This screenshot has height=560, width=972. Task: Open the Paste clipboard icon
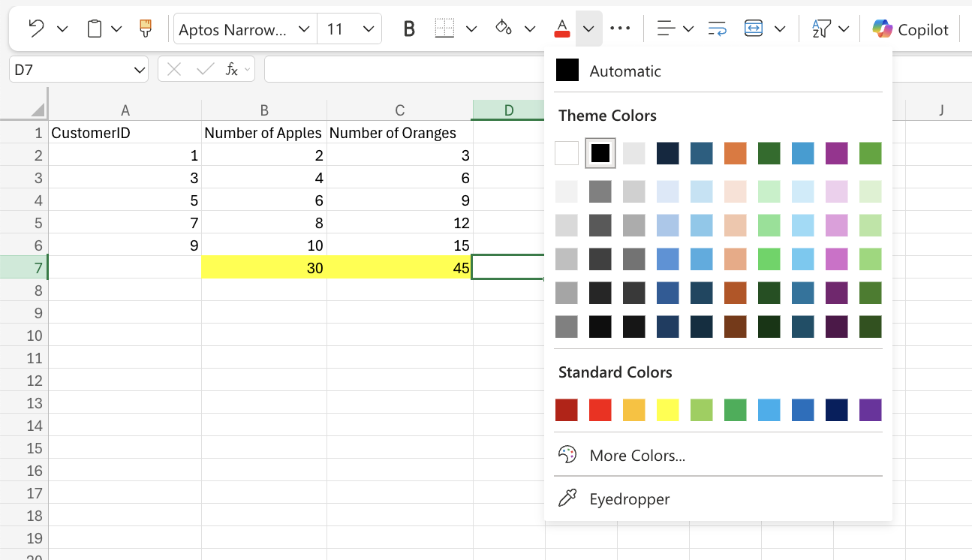pyautogui.click(x=95, y=28)
